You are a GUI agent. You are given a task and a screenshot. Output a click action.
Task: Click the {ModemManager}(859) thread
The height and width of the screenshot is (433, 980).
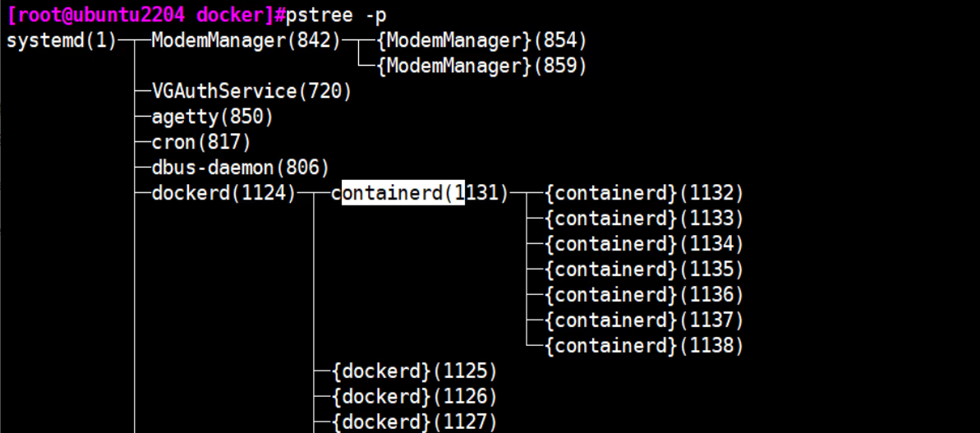click(481, 67)
